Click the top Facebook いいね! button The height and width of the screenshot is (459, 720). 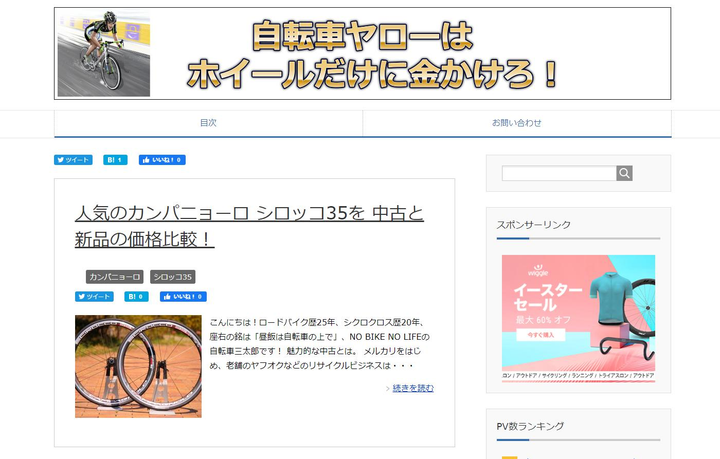click(x=162, y=160)
